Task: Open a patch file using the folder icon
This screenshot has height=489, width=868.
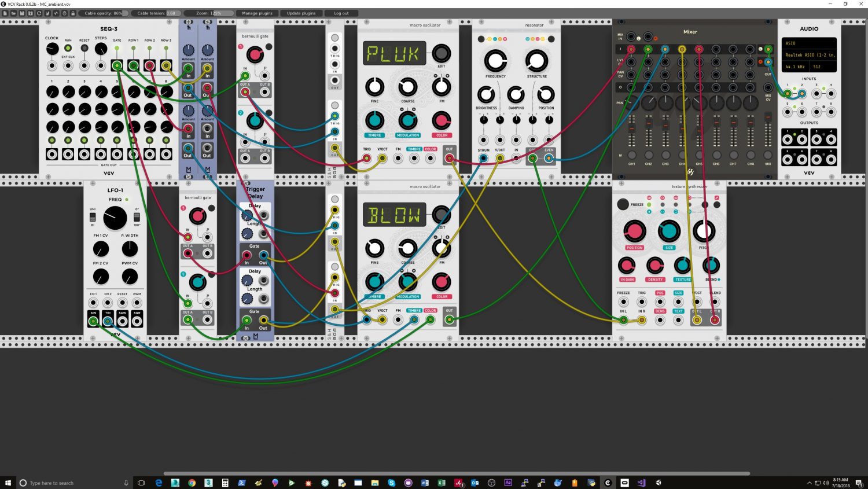Action: coord(13,13)
